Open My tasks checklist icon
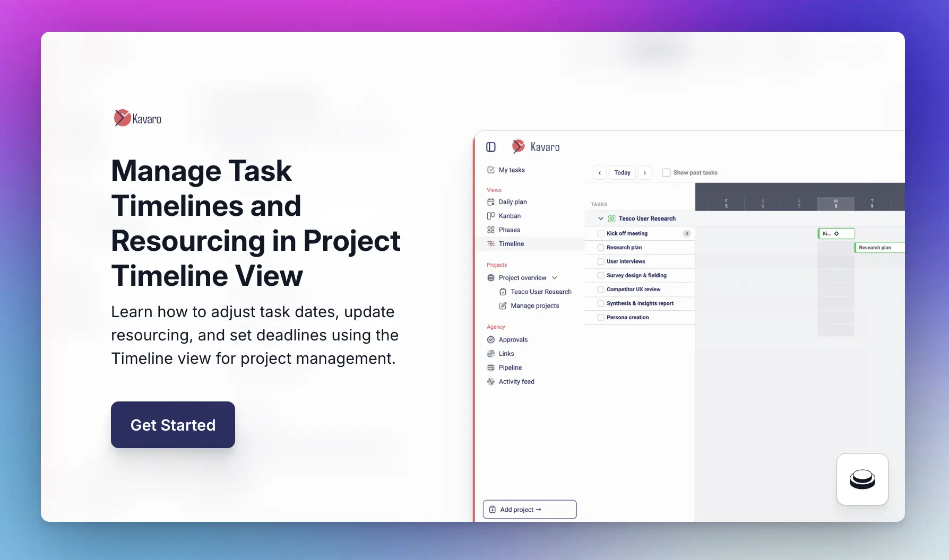Viewport: 949px width, 560px height. [x=491, y=170]
